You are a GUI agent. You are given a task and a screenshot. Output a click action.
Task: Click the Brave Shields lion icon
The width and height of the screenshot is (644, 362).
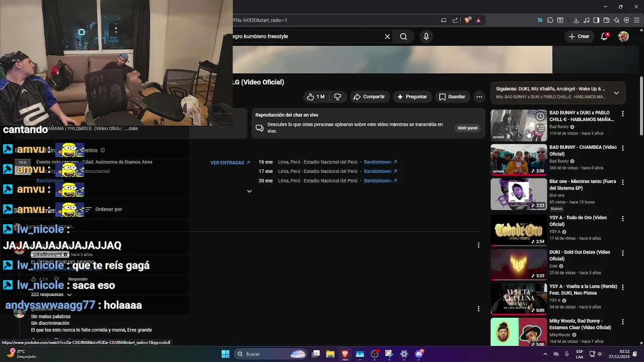tap(467, 20)
